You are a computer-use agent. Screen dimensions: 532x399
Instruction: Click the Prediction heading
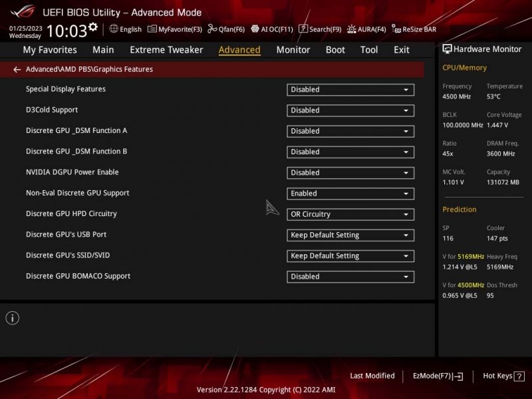pyautogui.click(x=460, y=209)
